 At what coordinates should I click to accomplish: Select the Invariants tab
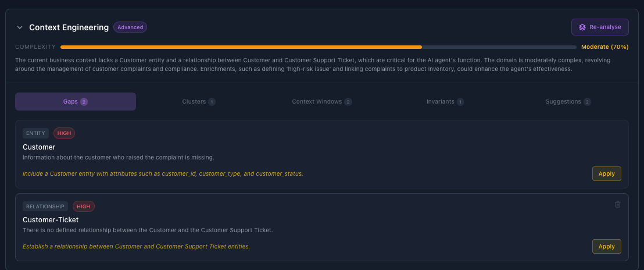tap(445, 101)
